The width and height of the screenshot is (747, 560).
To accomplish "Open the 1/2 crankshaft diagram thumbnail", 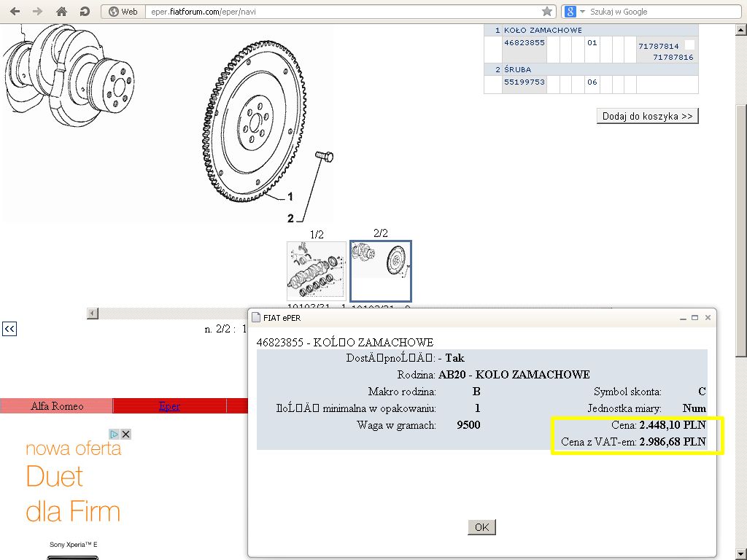I will coord(317,270).
